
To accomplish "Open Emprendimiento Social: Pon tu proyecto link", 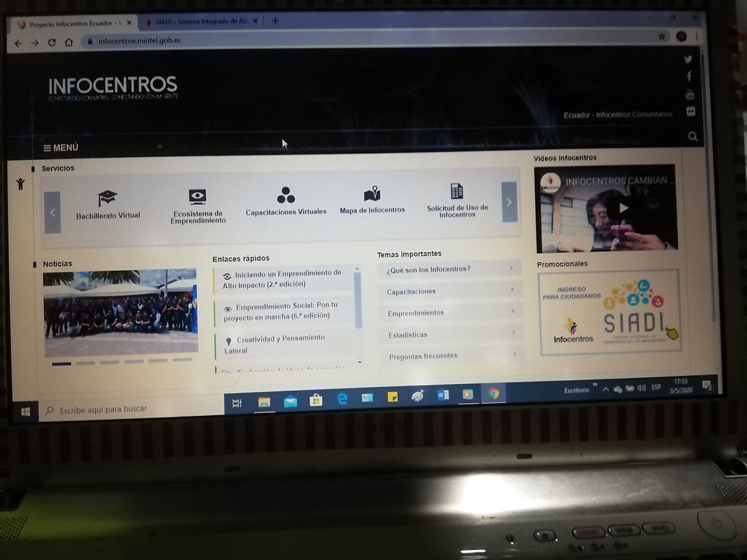I will point(281,311).
